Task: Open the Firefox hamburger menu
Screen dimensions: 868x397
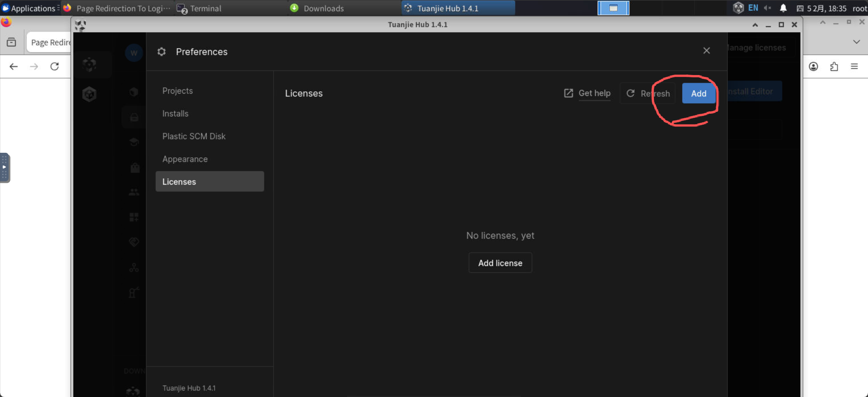Action: [854, 66]
